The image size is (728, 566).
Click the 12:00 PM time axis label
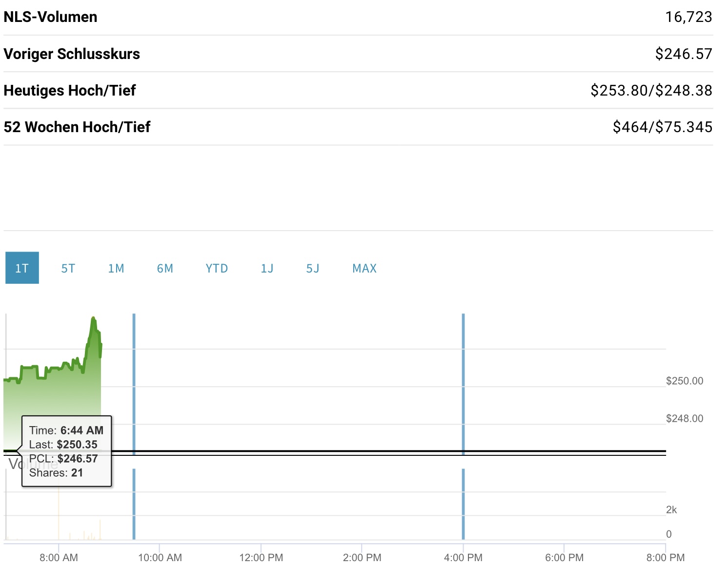(261, 557)
